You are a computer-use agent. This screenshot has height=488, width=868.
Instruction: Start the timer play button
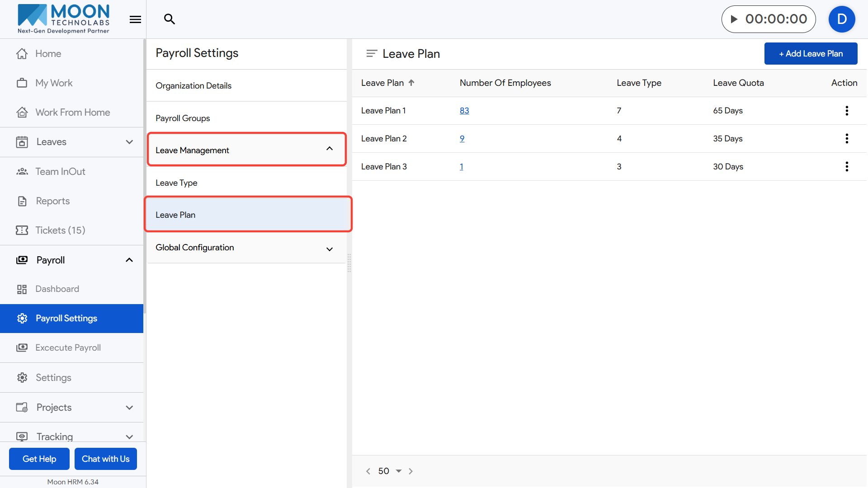pyautogui.click(x=734, y=19)
